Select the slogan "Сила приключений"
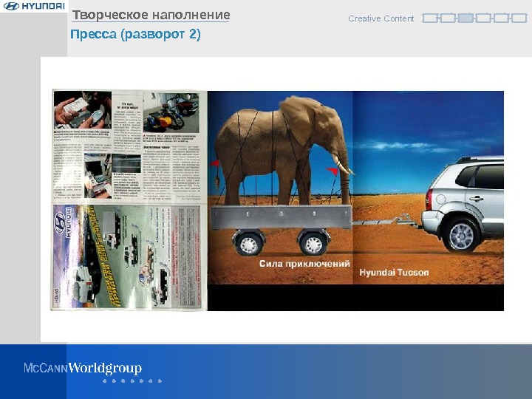This screenshot has height=399, width=532. [x=304, y=264]
